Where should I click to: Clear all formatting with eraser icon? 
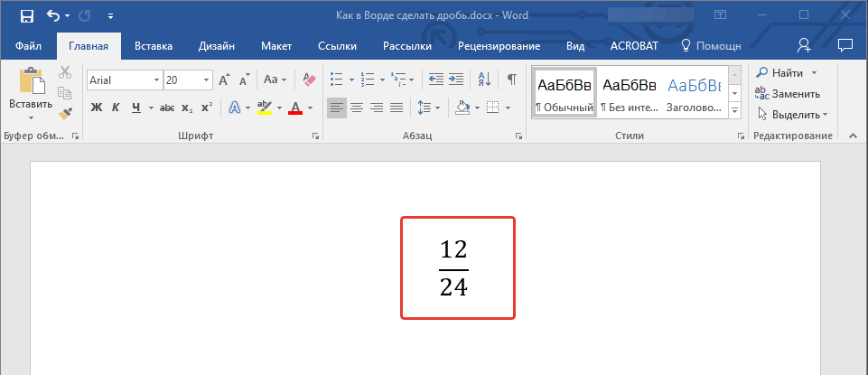click(x=310, y=80)
